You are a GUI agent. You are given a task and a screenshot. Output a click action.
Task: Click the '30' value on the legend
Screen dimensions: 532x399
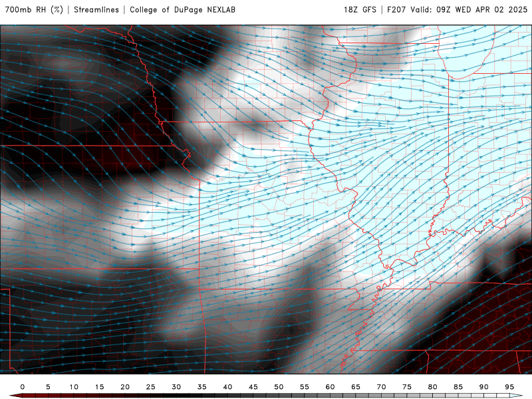[x=176, y=387]
